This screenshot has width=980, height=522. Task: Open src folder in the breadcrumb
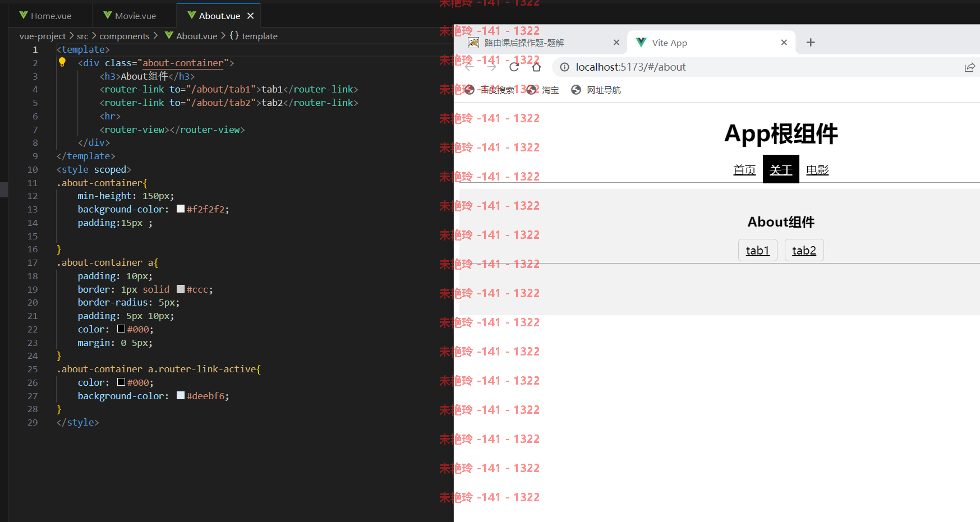click(x=82, y=36)
